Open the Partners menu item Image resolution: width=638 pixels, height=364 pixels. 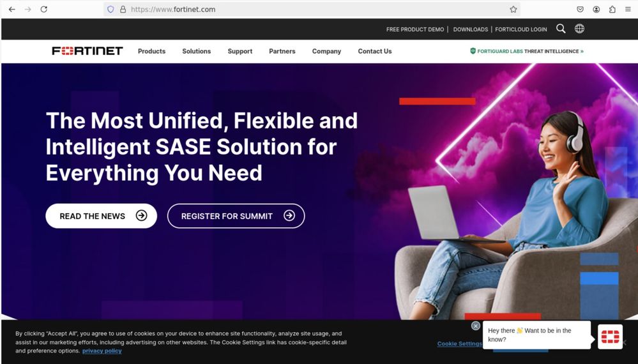pyautogui.click(x=282, y=51)
